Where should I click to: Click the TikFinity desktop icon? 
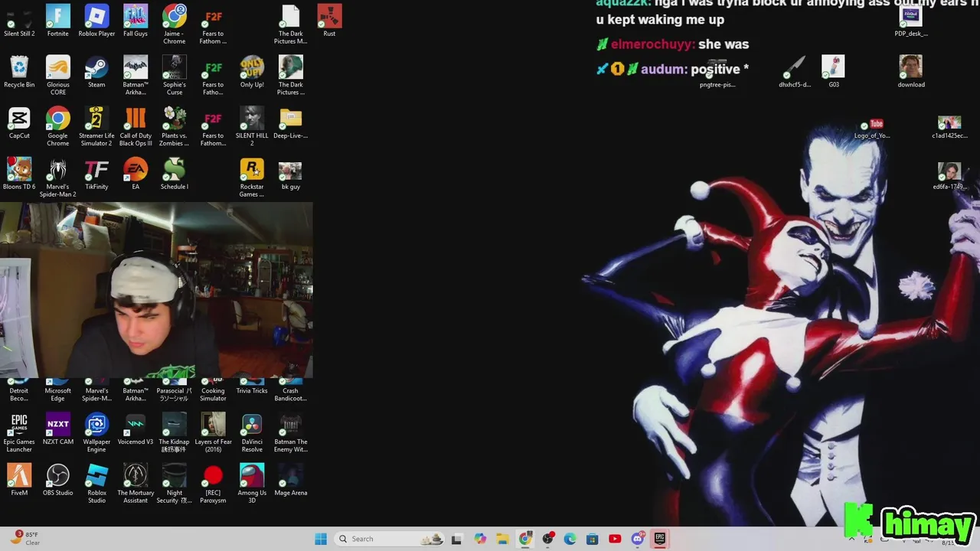tap(96, 174)
